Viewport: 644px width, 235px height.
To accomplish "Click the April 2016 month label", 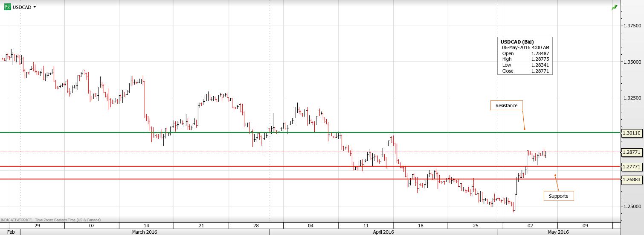I will click(383, 232).
